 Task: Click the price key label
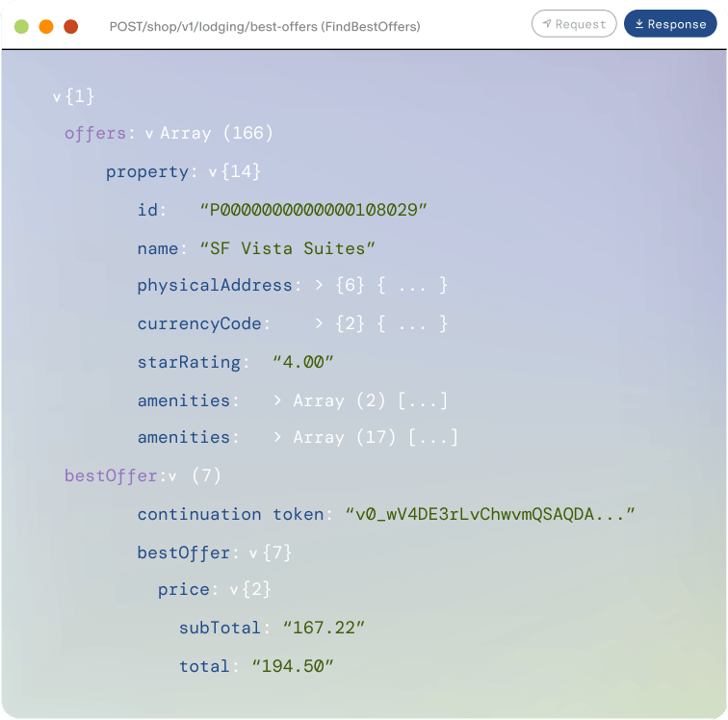tap(183, 590)
